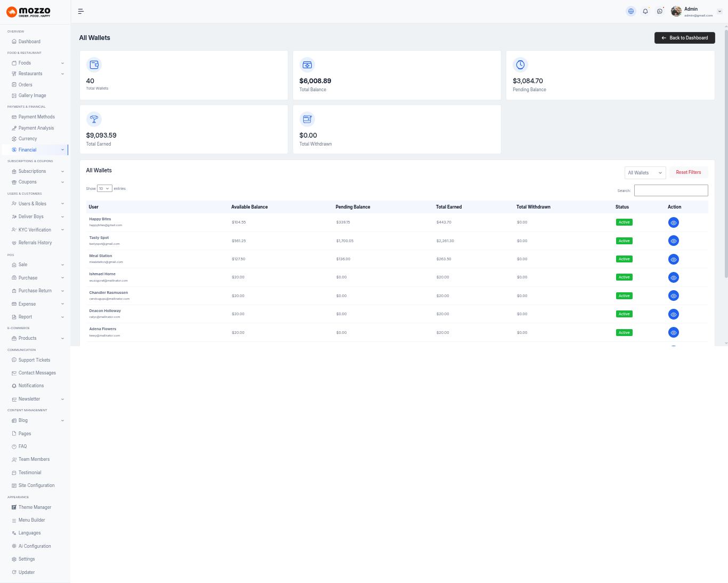The image size is (728, 583).
Task: Click the chat messages icon in header
Action: point(660,11)
